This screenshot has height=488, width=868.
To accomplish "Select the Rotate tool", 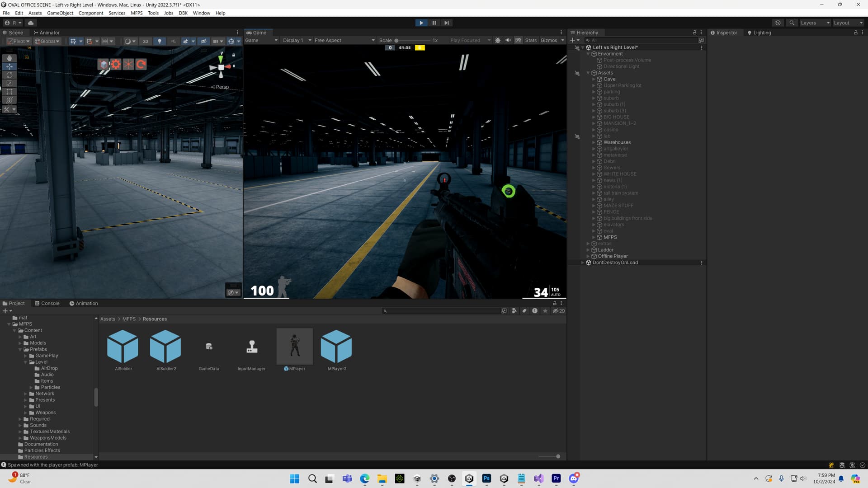I will tap(9, 75).
